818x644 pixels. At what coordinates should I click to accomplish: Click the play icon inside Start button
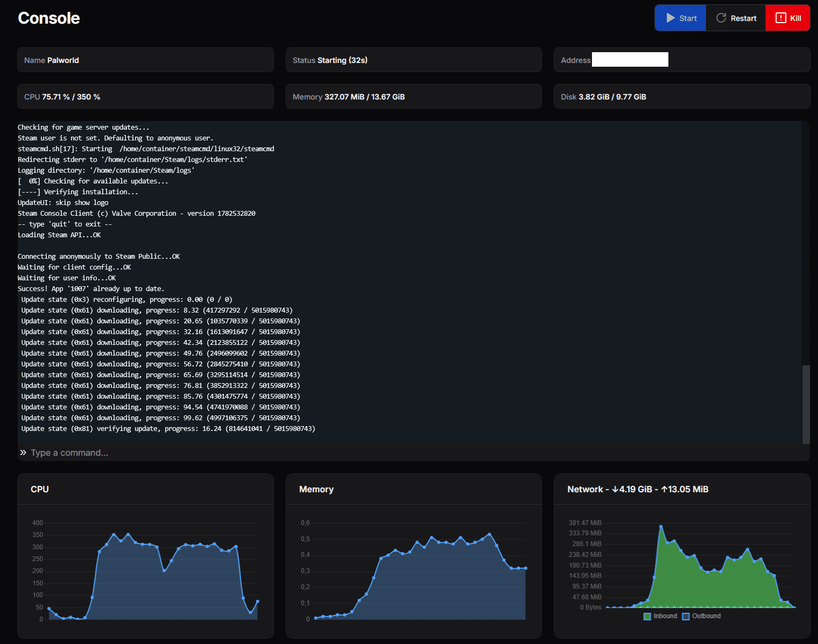click(671, 18)
